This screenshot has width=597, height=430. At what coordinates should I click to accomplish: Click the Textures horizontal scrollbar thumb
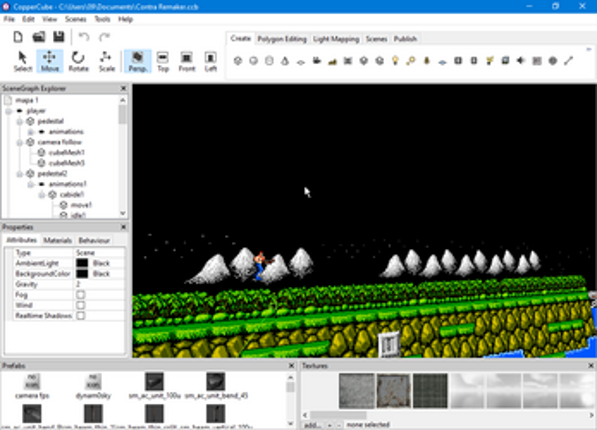[x=338, y=415]
